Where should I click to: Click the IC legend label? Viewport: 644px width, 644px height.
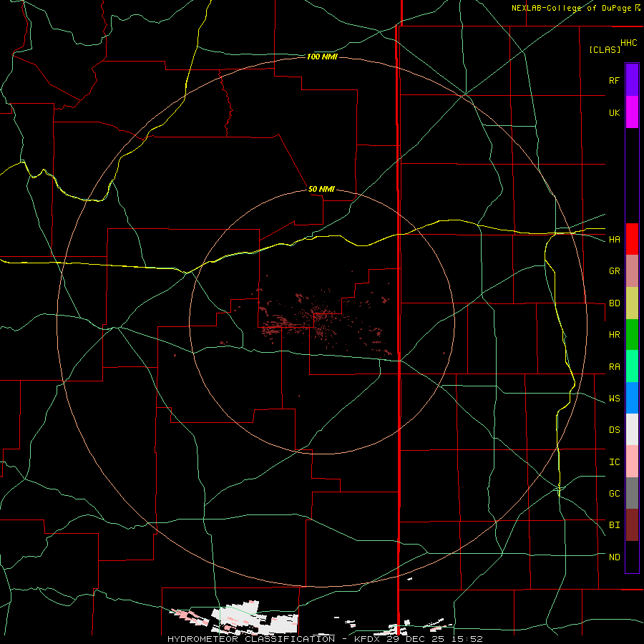click(614, 462)
